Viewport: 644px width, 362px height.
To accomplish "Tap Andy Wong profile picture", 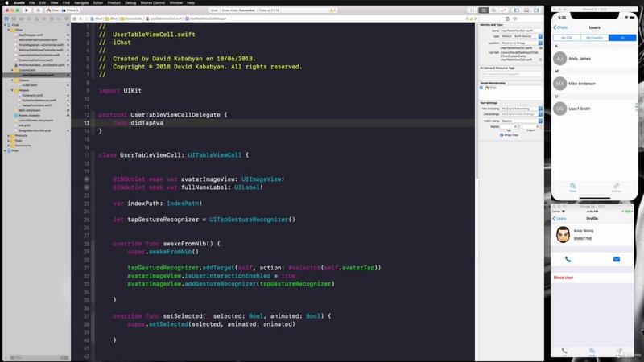I will (563, 234).
